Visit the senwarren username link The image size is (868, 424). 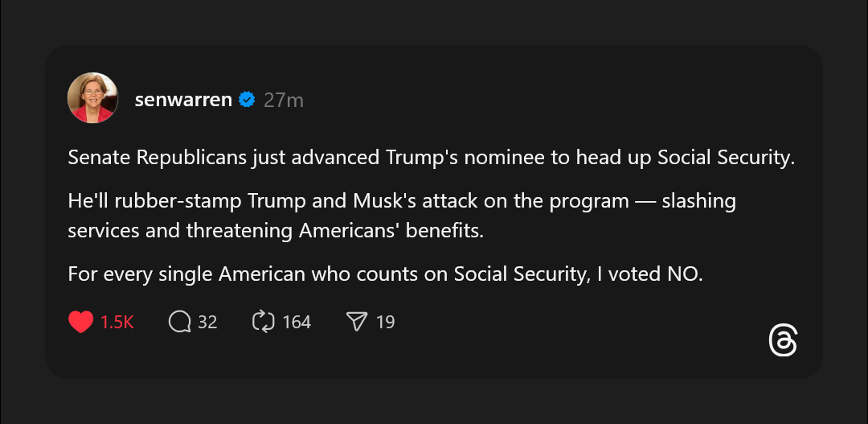point(183,100)
